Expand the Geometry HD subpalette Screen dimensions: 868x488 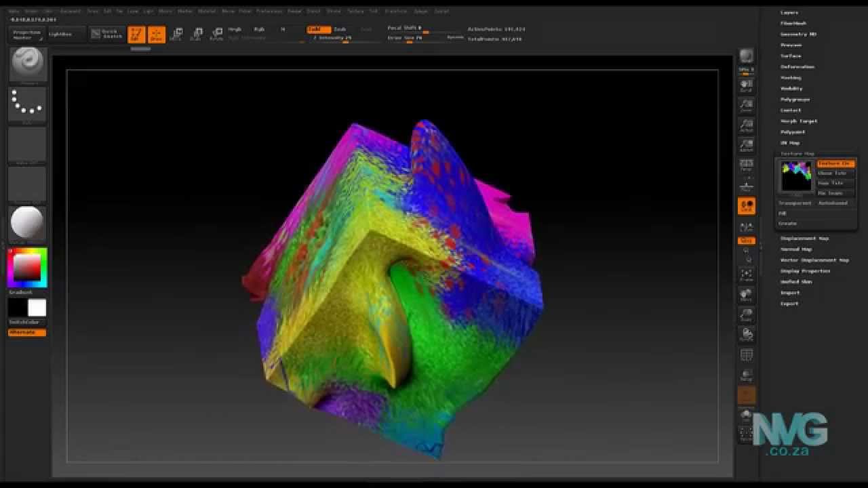click(798, 35)
